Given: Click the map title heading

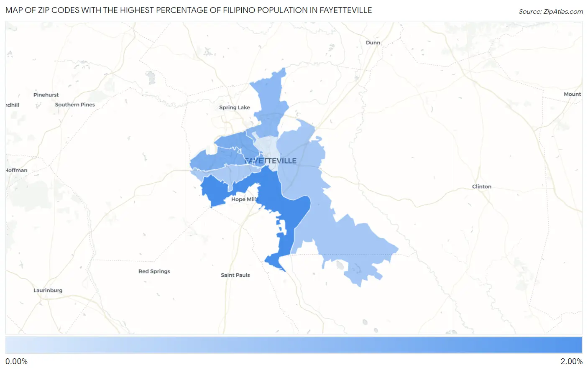Looking at the screenshot, I should point(189,10).
